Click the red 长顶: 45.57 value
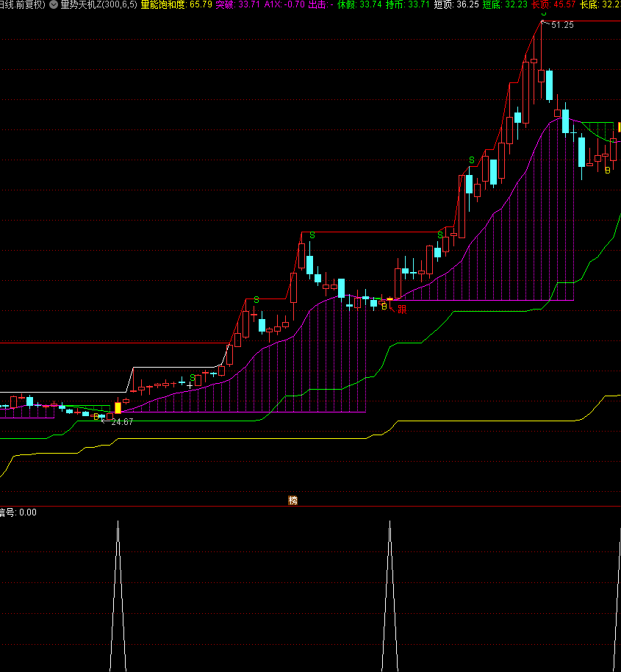621x672 pixels. (x=553, y=4)
